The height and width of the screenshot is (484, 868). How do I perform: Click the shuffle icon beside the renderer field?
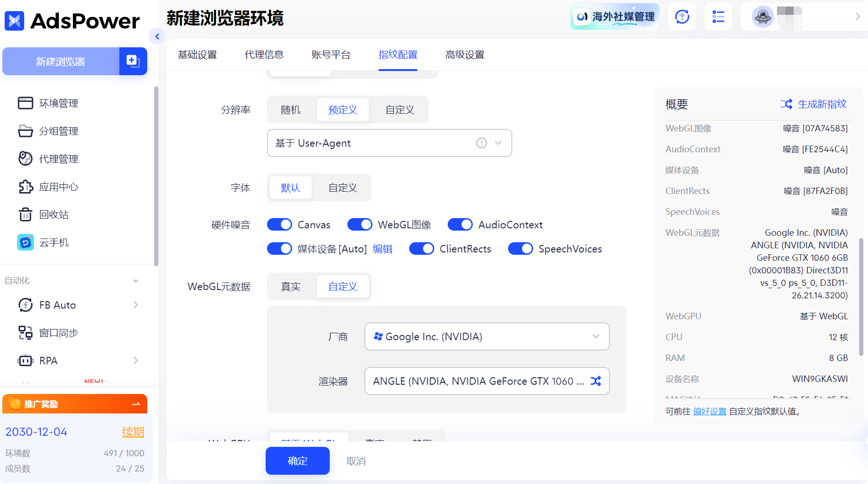tap(596, 381)
